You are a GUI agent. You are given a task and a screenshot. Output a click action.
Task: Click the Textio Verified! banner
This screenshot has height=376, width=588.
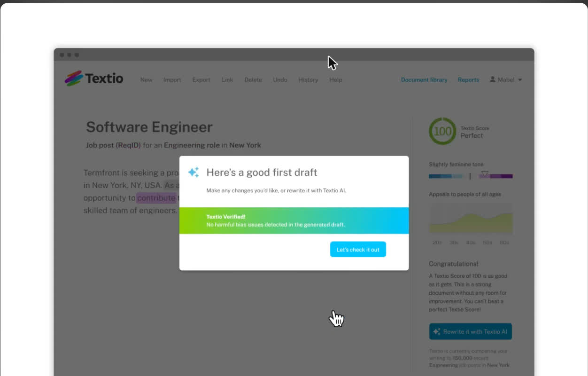pos(294,220)
